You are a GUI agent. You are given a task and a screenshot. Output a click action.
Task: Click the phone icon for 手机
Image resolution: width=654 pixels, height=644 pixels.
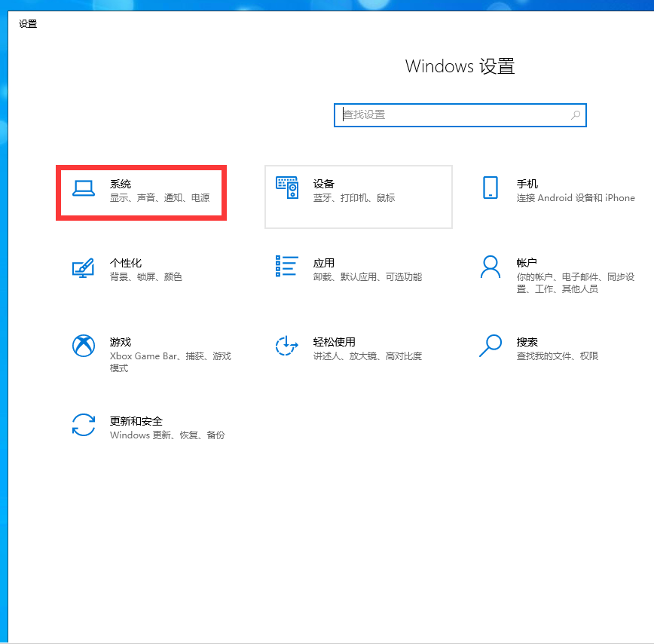tap(490, 188)
